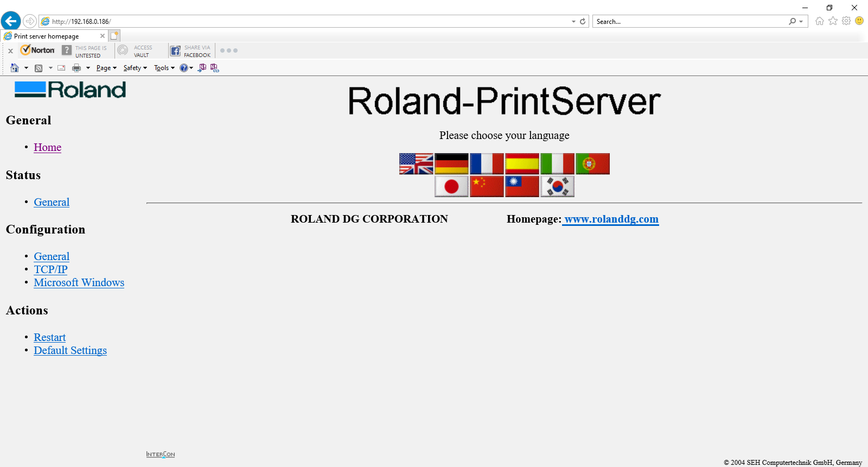868x467 pixels.
Task: Click the Home icon in the command bar
Action: coord(15,68)
